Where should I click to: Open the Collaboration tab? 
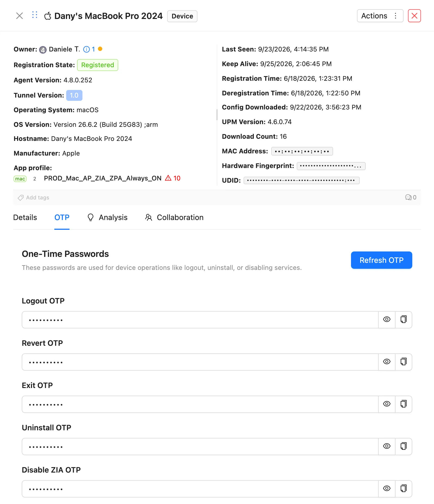(174, 217)
